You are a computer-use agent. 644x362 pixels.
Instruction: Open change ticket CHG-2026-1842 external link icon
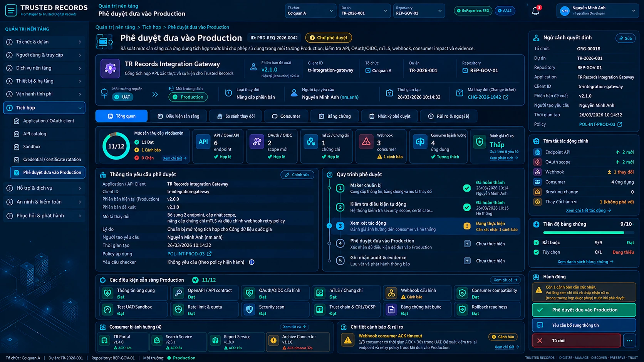[506, 97]
